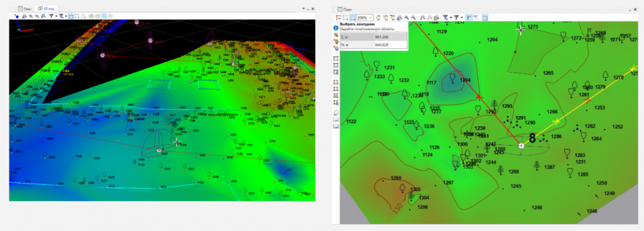Select the second hand tool in plan toolbar
Viewport: 644px width, 231px height.
(x=386, y=18)
